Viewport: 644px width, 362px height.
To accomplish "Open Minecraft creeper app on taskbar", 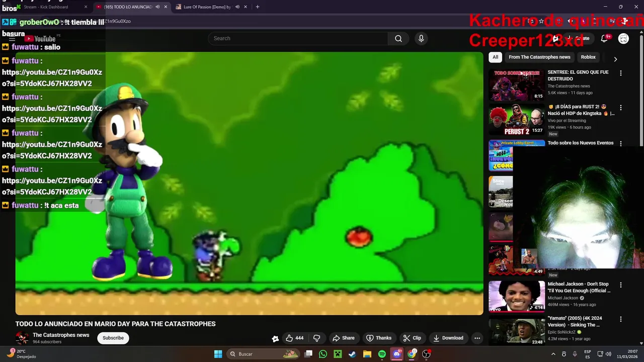I will (x=338, y=354).
